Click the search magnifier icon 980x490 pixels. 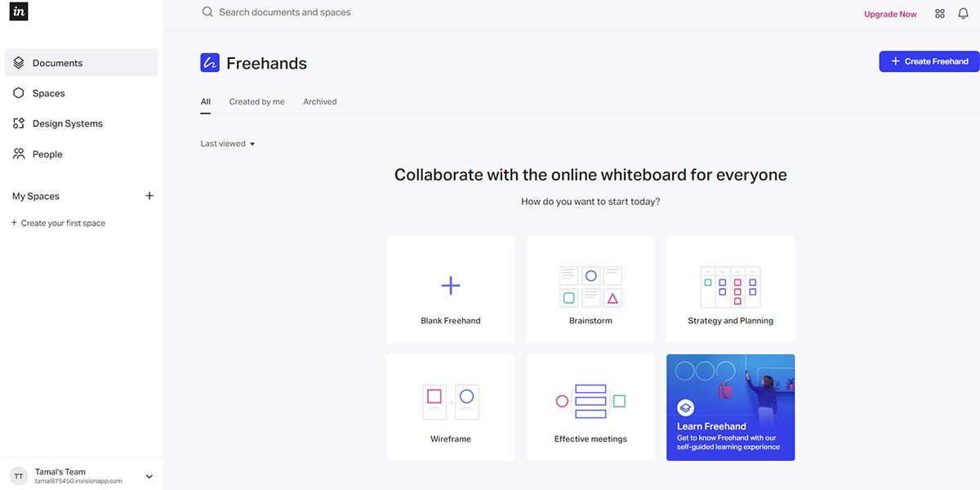pos(207,12)
